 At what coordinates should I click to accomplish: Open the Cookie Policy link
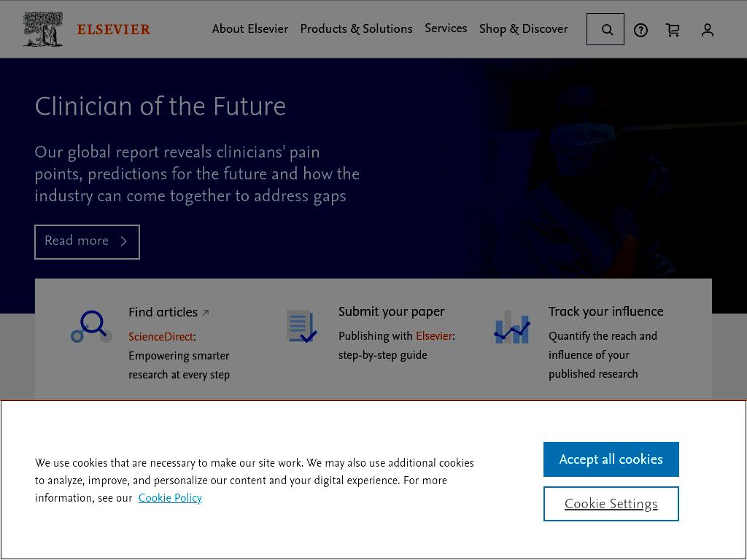pyautogui.click(x=170, y=497)
